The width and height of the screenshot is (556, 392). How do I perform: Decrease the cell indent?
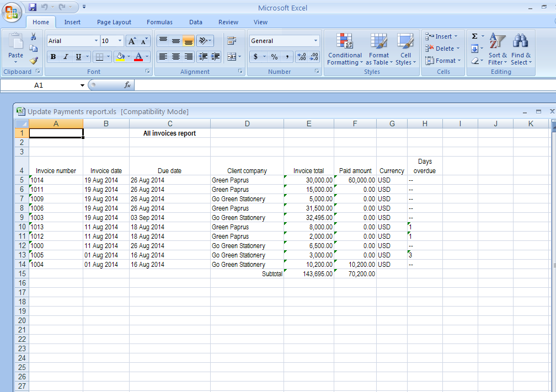(203, 57)
